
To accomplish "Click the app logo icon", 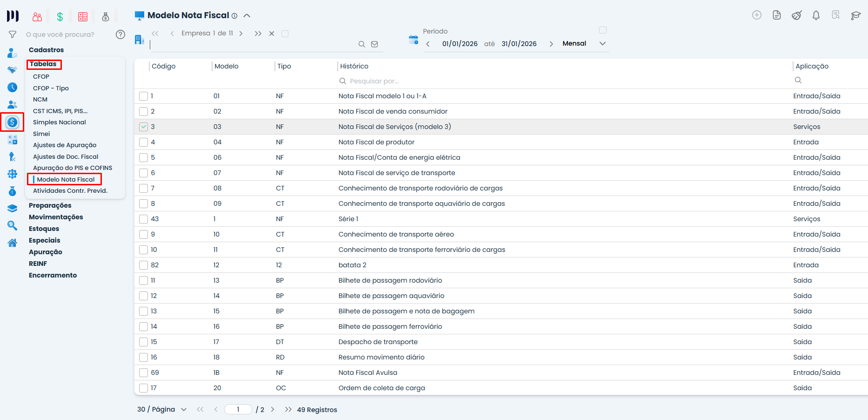I will [x=13, y=16].
